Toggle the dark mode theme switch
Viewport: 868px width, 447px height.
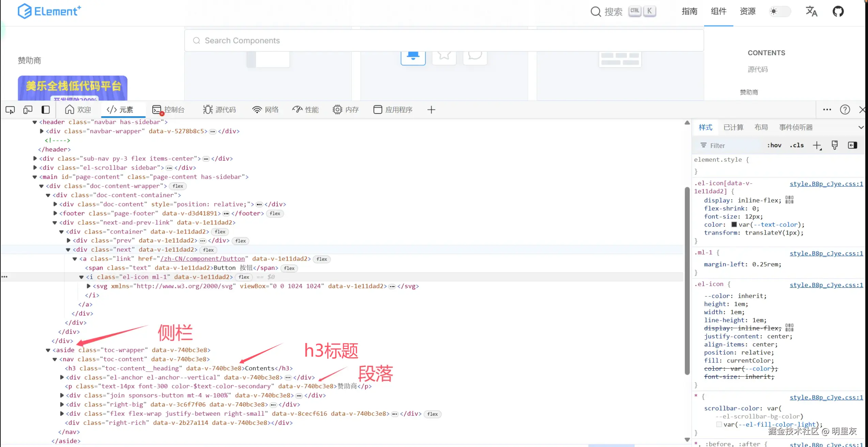point(779,12)
